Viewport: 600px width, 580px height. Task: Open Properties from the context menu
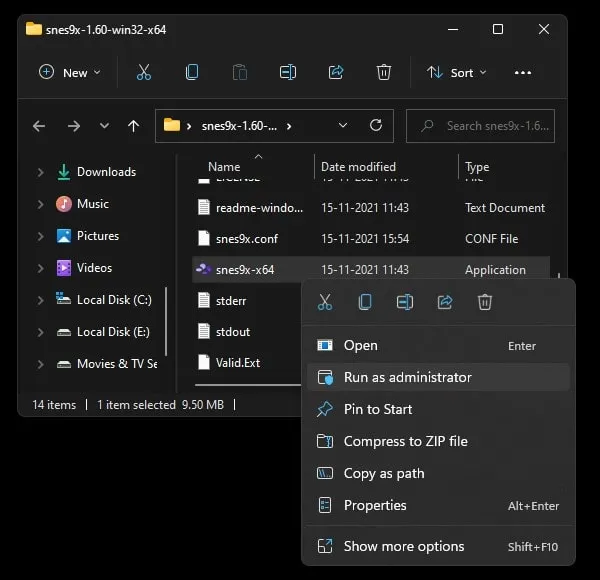[439, 505]
